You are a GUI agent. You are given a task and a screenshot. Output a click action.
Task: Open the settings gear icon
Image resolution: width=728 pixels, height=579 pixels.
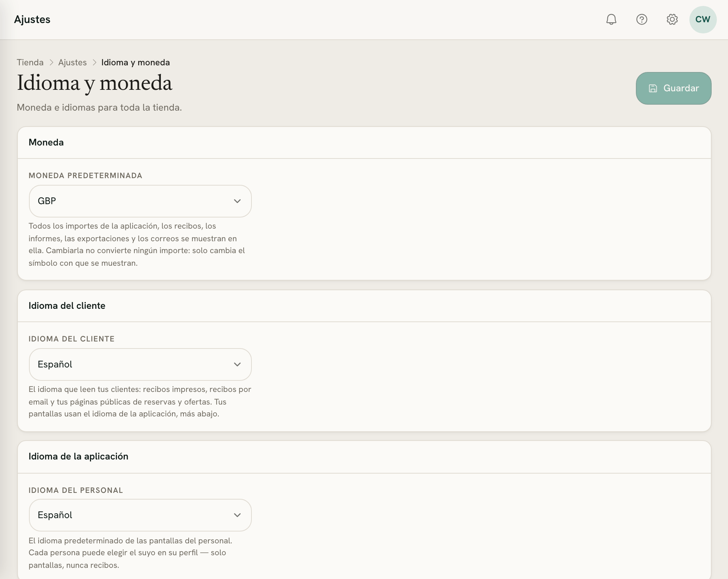pos(672,19)
